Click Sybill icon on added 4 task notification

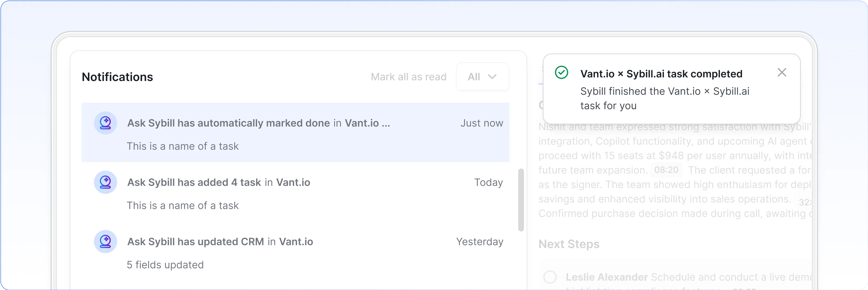(x=106, y=182)
